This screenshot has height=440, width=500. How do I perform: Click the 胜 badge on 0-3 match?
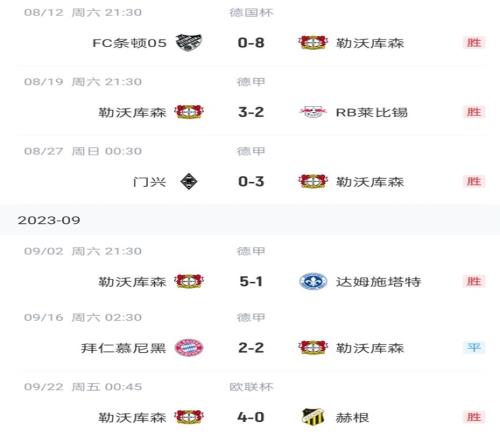(474, 181)
